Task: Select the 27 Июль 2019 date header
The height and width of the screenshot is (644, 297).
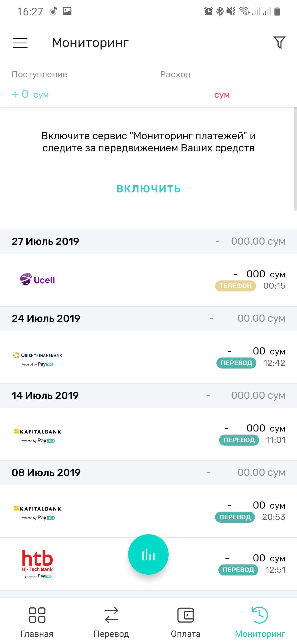Action: point(45,241)
